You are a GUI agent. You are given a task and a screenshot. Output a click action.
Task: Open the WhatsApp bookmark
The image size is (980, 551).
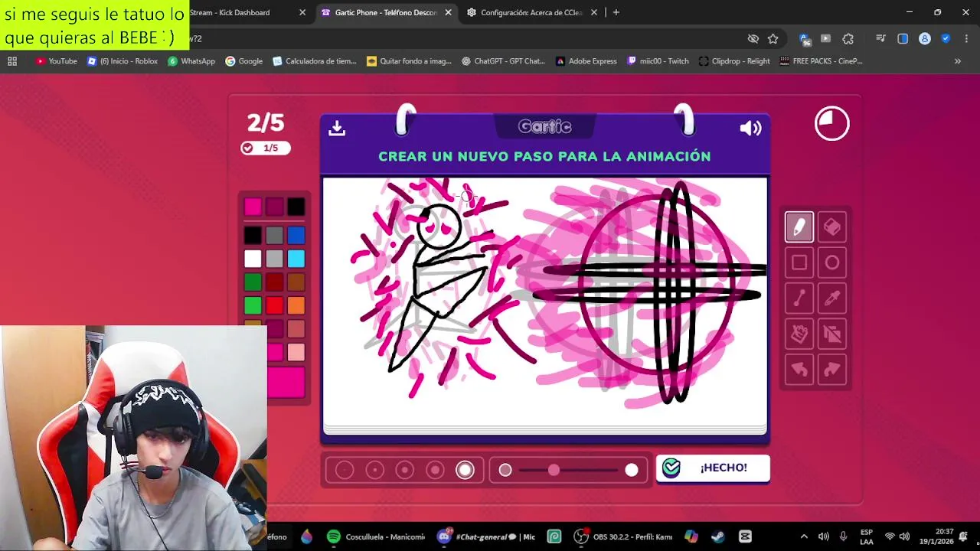click(x=191, y=61)
